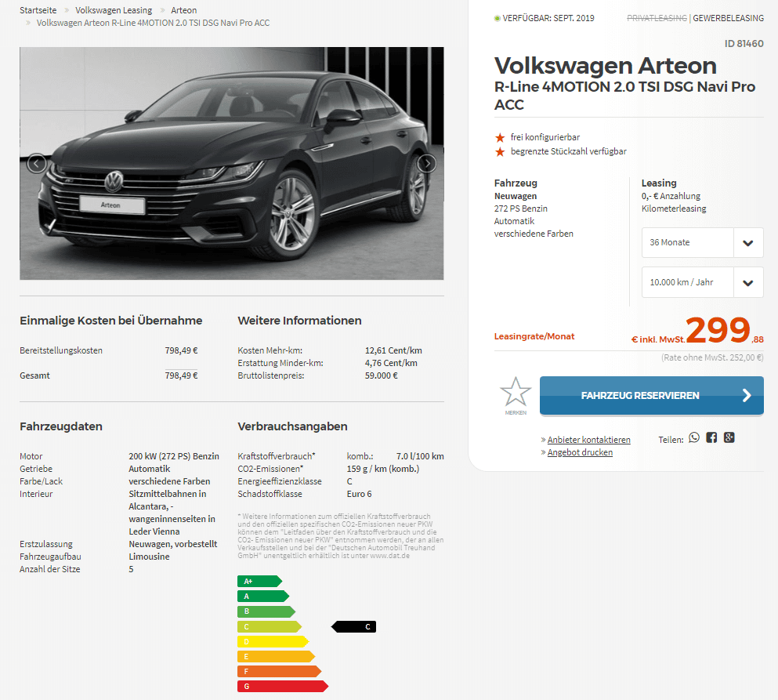Click the Gesamt row label
The image size is (778, 700).
[34, 375]
